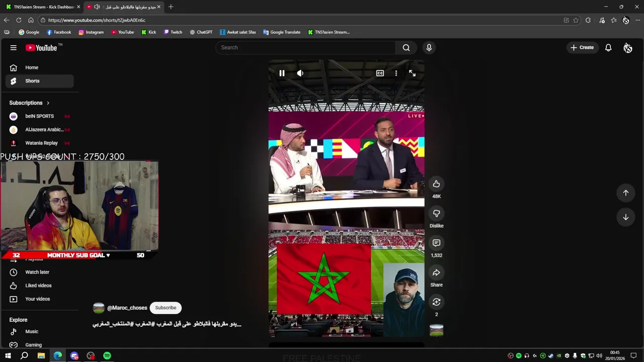The width and height of the screenshot is (644, 362).
Task: Open the Windows Start menu
Action: pyautogui.click(x=8, y=356)
